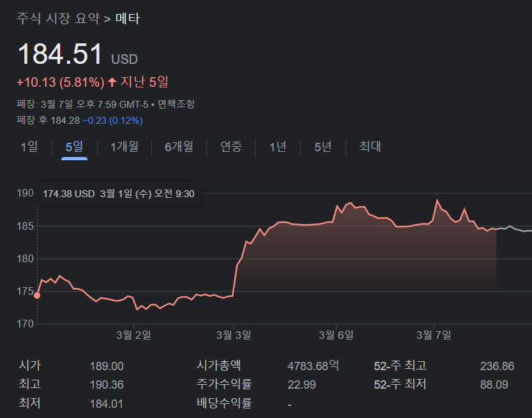Screen dimensions: 532x418
Task: Click the 3월 2일 axis label
Action: pos(133,335)
